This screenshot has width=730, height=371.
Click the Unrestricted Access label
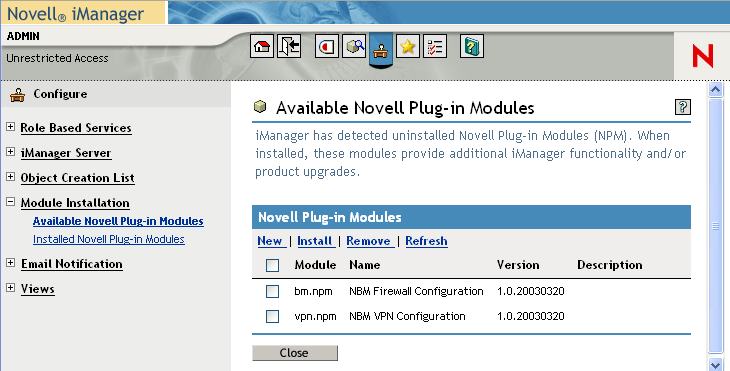click(x=57, y=58)
